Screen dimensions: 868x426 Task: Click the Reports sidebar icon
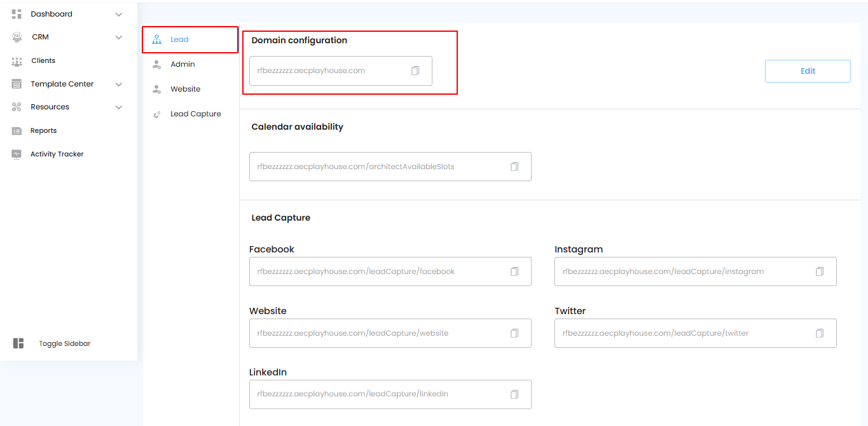(17, 130)
